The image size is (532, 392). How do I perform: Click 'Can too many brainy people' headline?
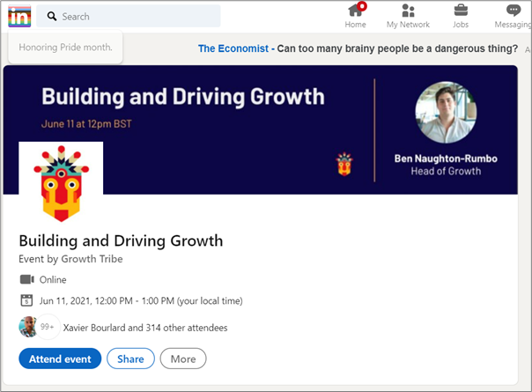pos(397,48)
